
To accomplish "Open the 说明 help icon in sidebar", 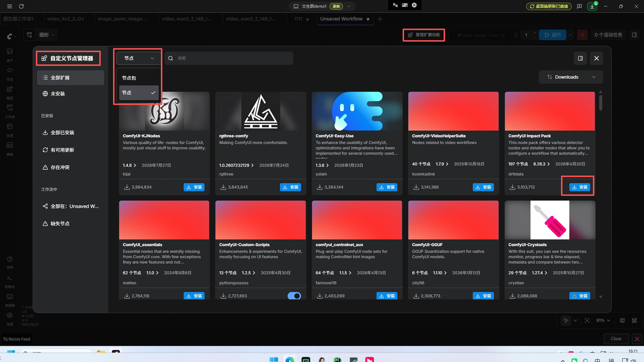I will point(10,262).
